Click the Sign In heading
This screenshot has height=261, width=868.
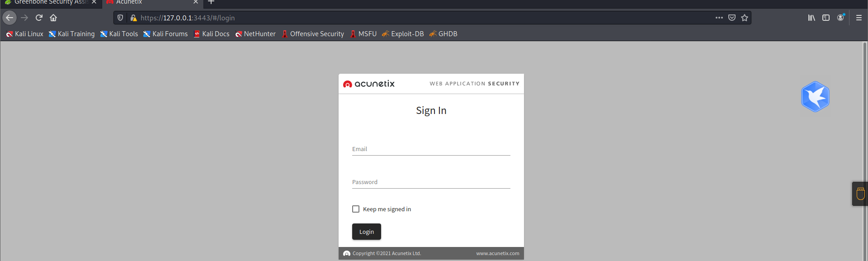[x=431, y=110]
